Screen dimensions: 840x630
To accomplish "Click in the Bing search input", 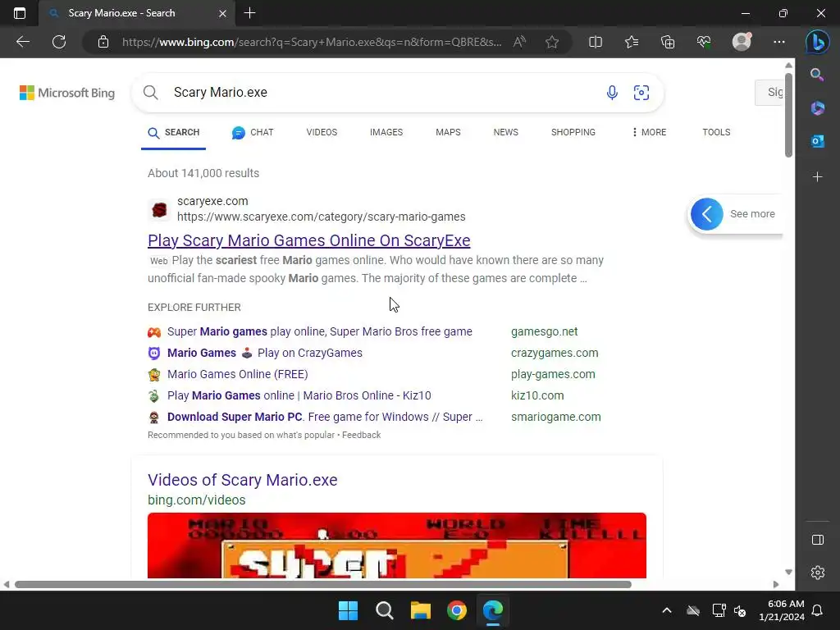I will coord(381,93).
